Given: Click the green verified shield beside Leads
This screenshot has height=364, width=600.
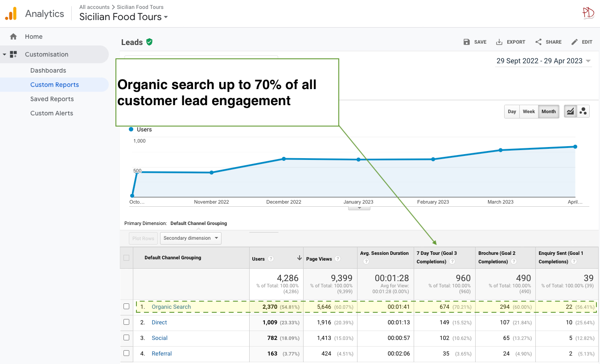Looking at the screenshot, I should [149, 42].
